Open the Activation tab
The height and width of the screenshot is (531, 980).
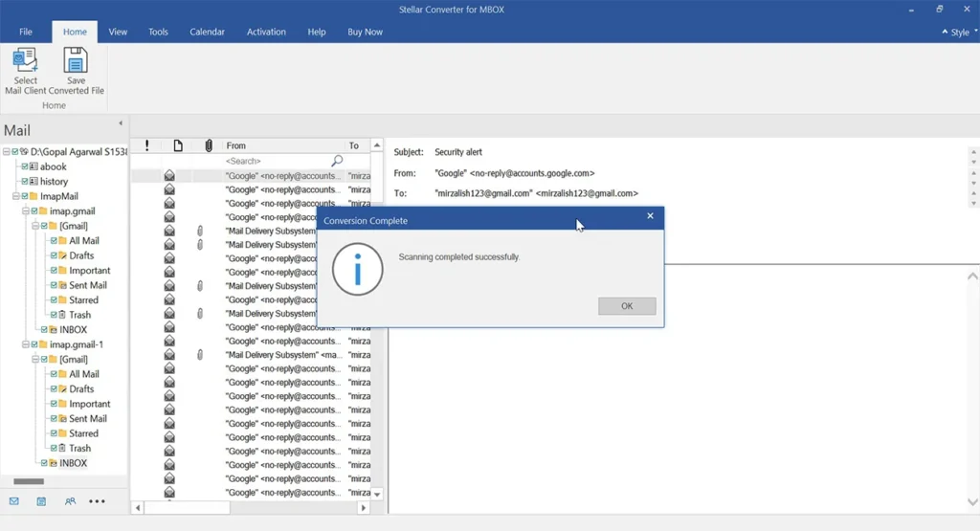266,32
